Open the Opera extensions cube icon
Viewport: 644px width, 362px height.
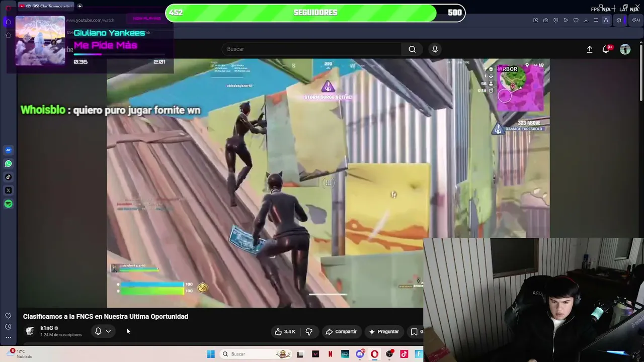click(619, 20)
